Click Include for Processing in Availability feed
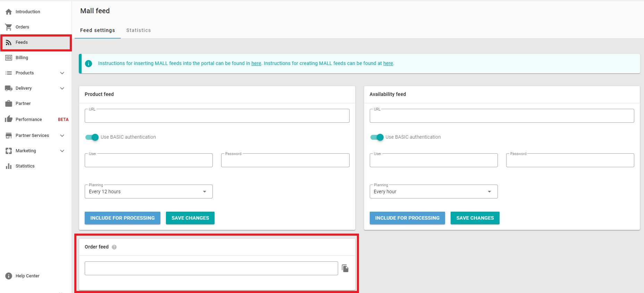 pyautogui.click(x=407, y=218)
